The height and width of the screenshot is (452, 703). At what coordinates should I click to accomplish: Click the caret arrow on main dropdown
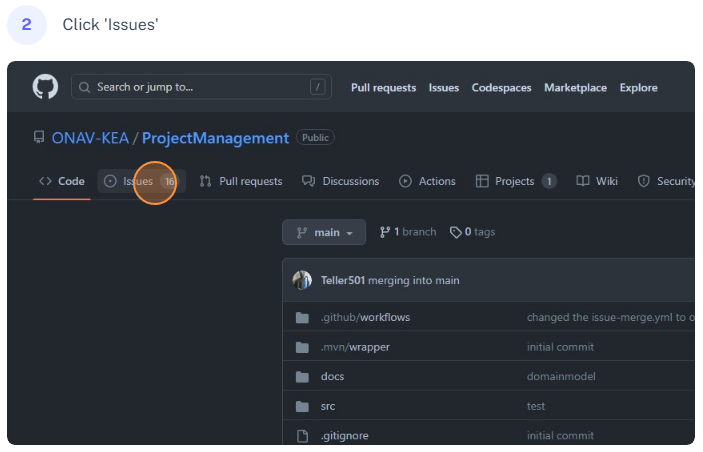[350, 234]
